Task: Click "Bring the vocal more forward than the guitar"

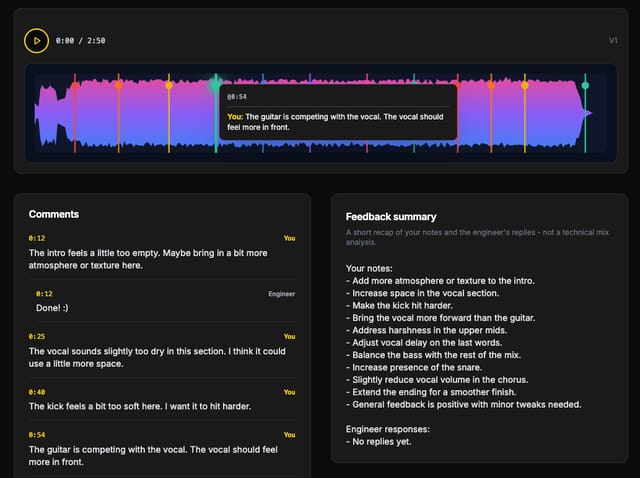Action: coord(441,318)
